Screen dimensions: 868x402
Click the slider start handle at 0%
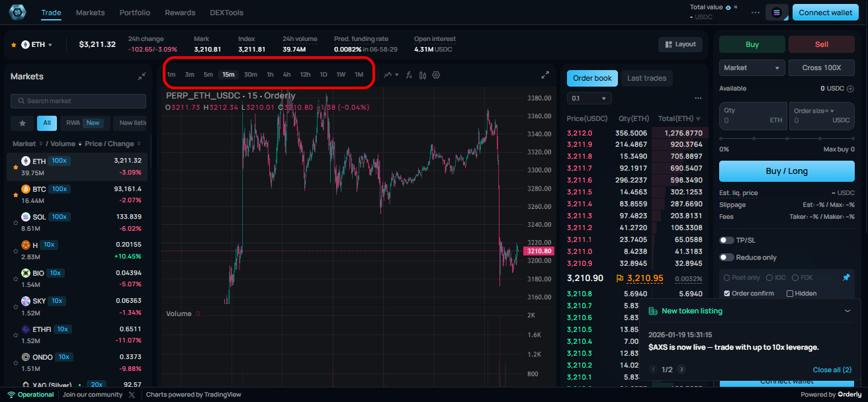[x=721, y=139]
